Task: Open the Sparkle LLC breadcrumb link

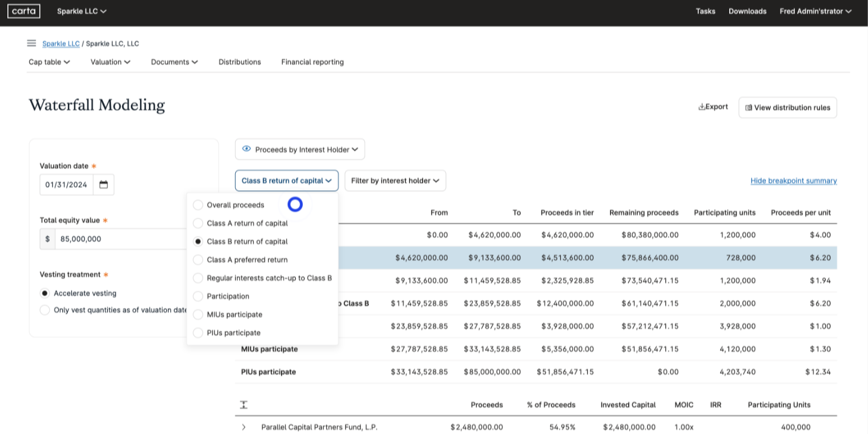Action: coord(61,43)
